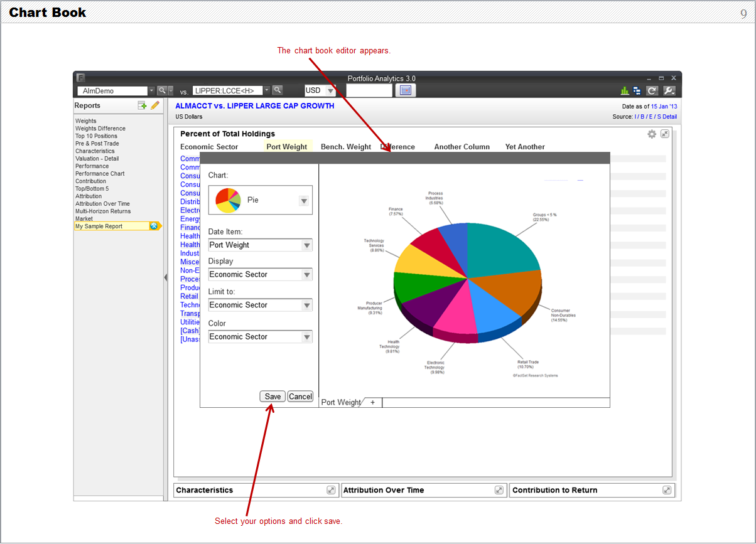Open the Performance Chart report

(100, 174)
